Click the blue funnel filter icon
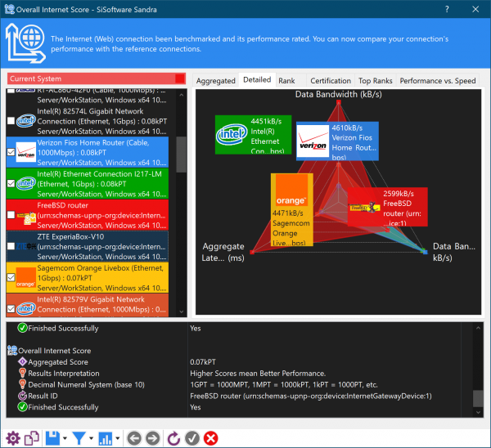491x448 pixels. [79, 438]
